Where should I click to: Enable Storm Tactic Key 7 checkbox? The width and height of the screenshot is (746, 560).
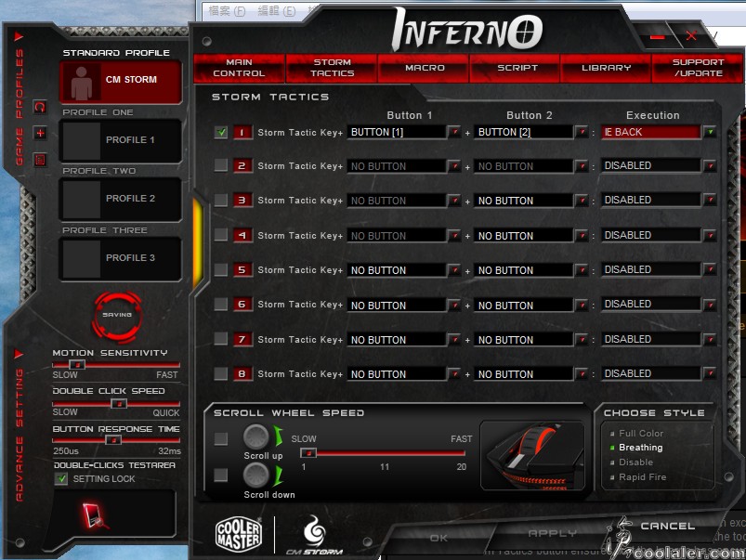point(221,339)
